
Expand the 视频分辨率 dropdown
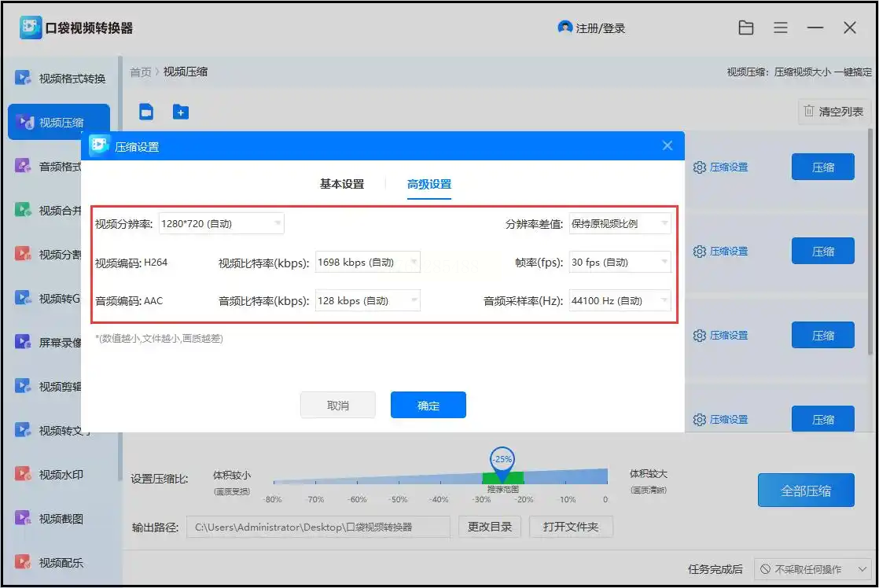click(221, 224)
